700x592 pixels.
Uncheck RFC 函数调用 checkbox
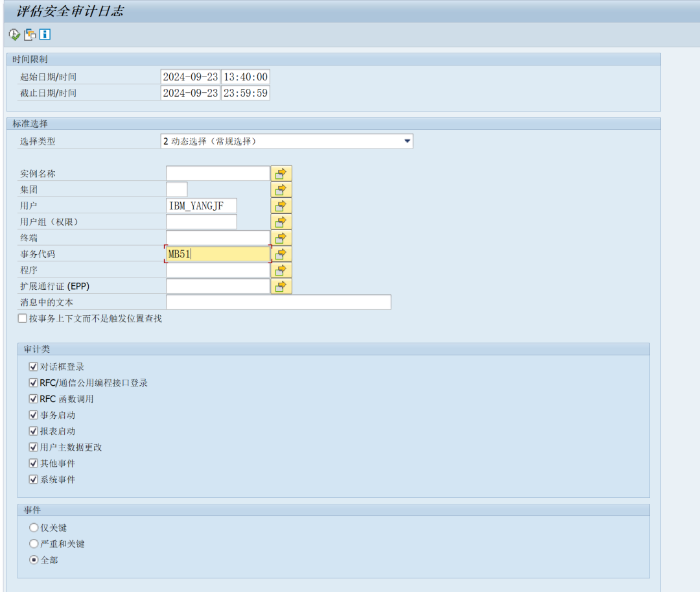33,399
